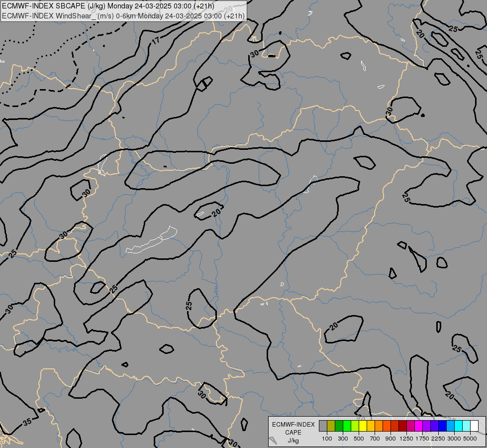Click the CAPE label in the legend
Viewport: 487px width, 448px height.
coord(293,433)
